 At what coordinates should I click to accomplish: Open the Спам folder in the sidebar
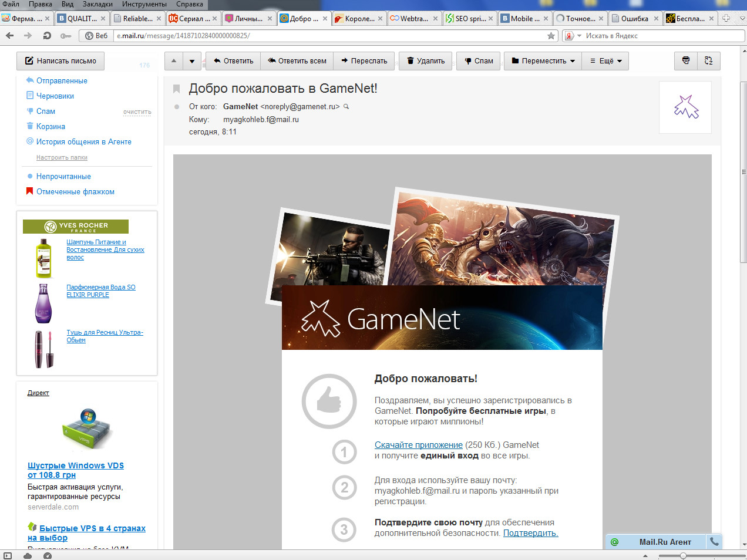(x=45, y=111)
